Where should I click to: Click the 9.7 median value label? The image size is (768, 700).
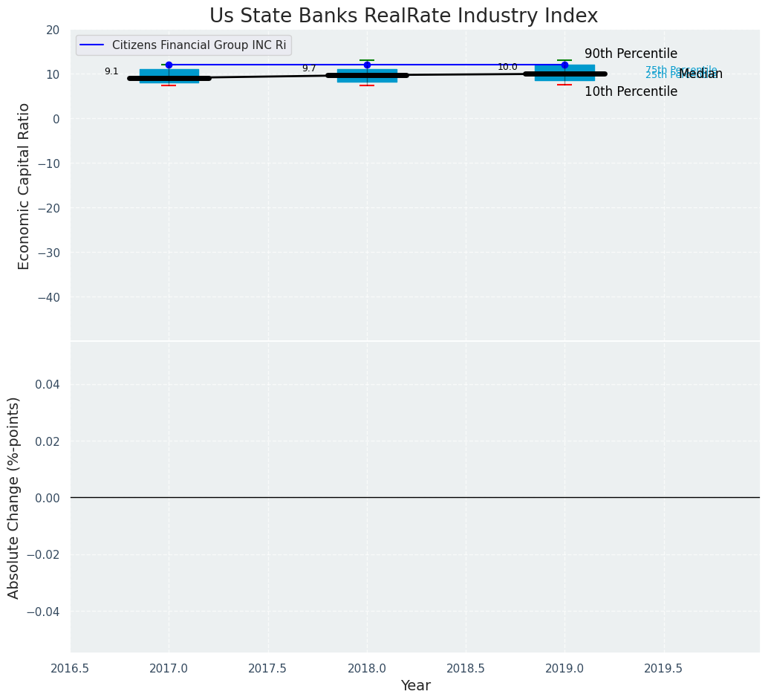pyautogui.click(x=309, y=68)
